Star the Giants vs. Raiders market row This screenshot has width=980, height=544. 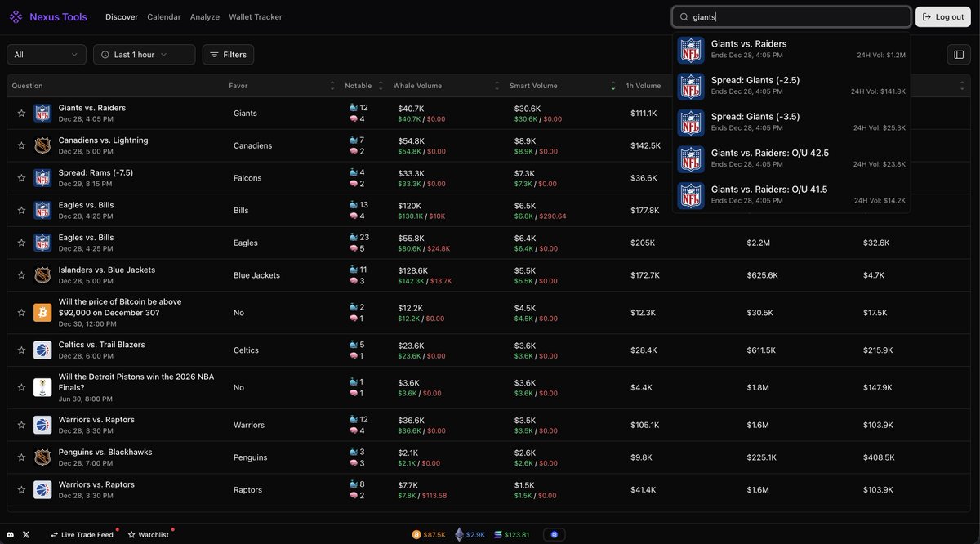[x=21, y=114]
